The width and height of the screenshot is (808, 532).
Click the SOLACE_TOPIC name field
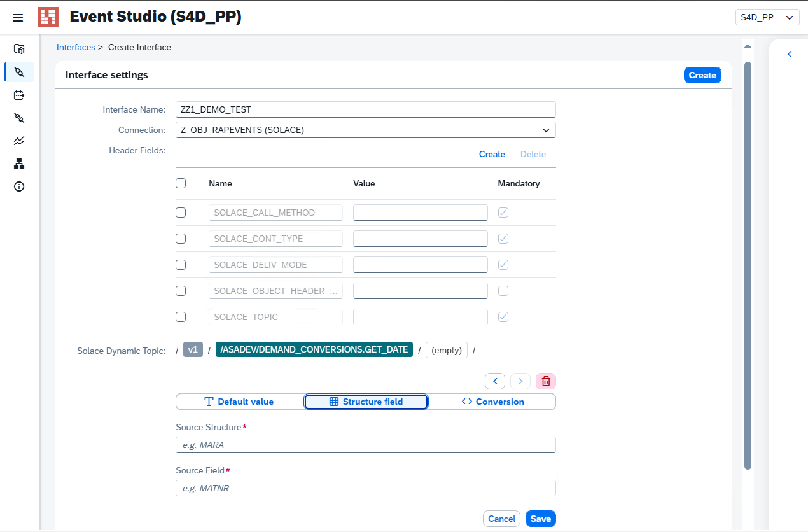[275, 317]
